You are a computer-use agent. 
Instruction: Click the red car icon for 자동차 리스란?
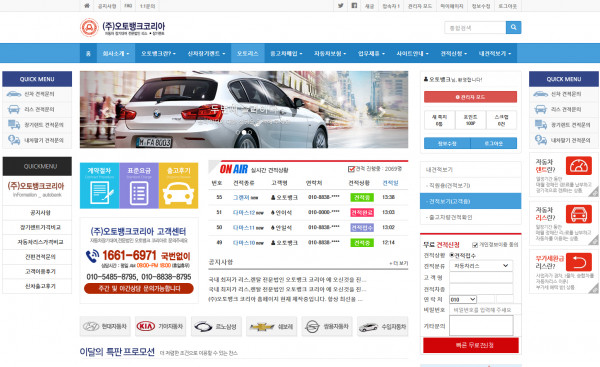point(579,214)
